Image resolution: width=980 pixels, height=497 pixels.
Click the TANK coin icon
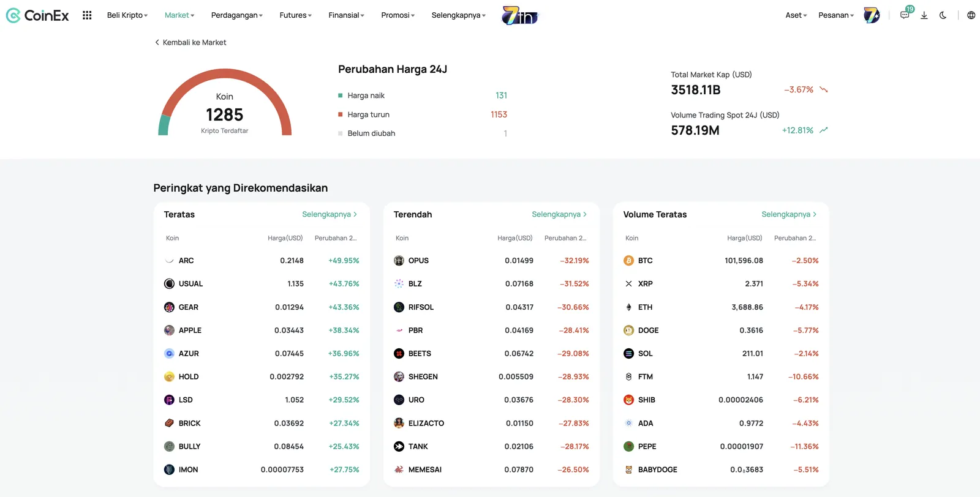[399, 447]
